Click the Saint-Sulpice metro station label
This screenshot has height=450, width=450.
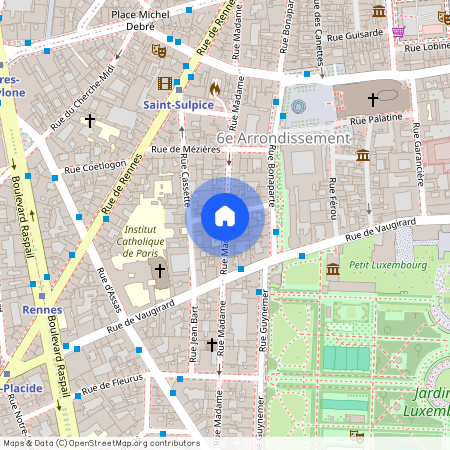(179, 105)
